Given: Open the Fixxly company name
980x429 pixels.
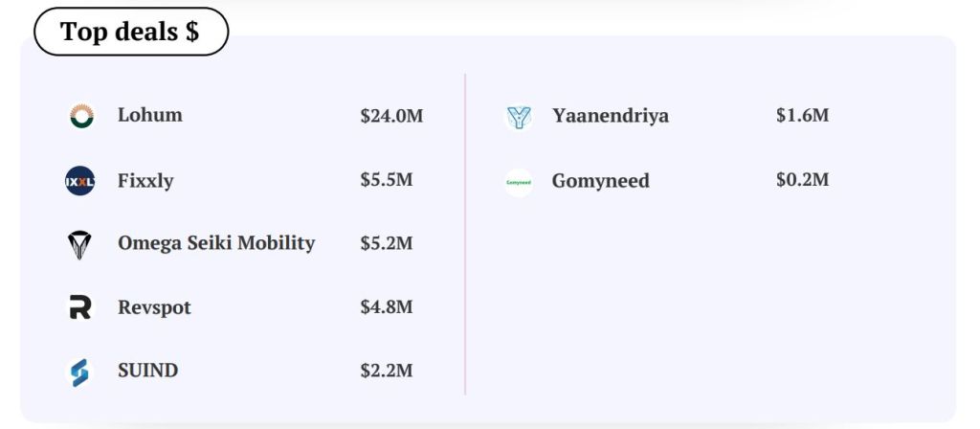Looking at the screenshot, I should [145, 181].
